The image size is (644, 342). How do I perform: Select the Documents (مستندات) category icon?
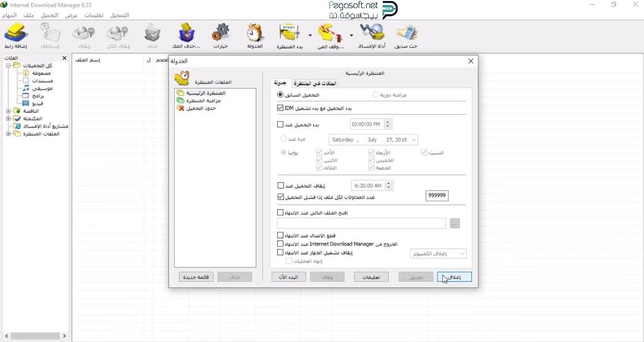(x=26, y=80)
